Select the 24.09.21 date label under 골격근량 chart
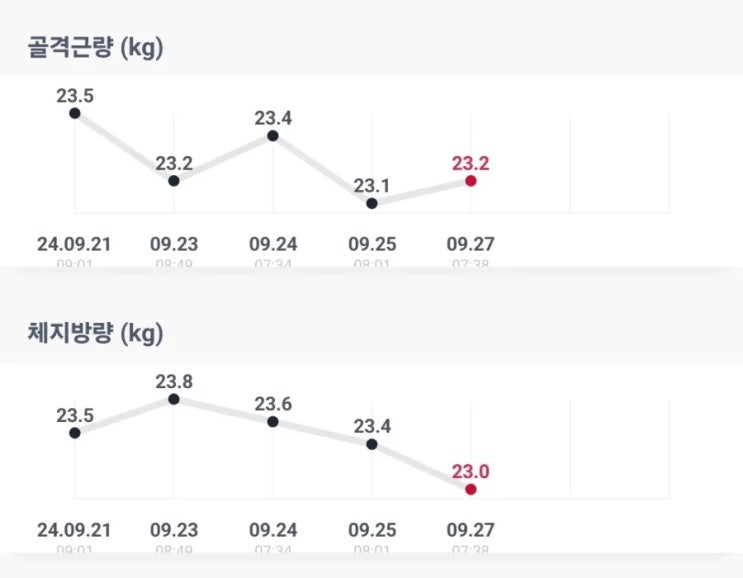 pyautogui.click(x=74, y=243)
